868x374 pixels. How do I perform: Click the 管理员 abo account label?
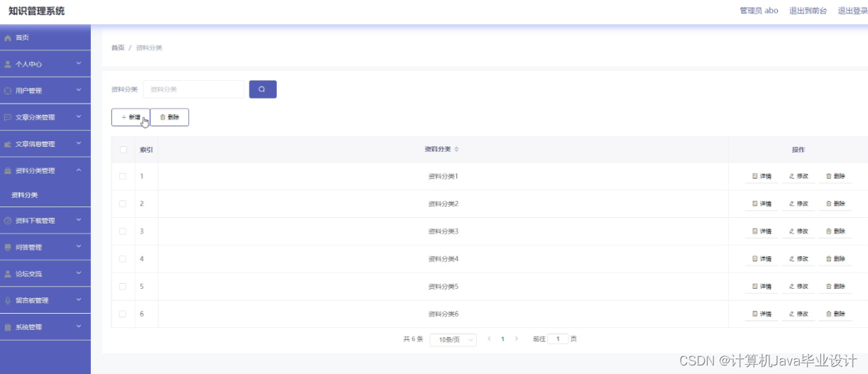tap(759, 11)
